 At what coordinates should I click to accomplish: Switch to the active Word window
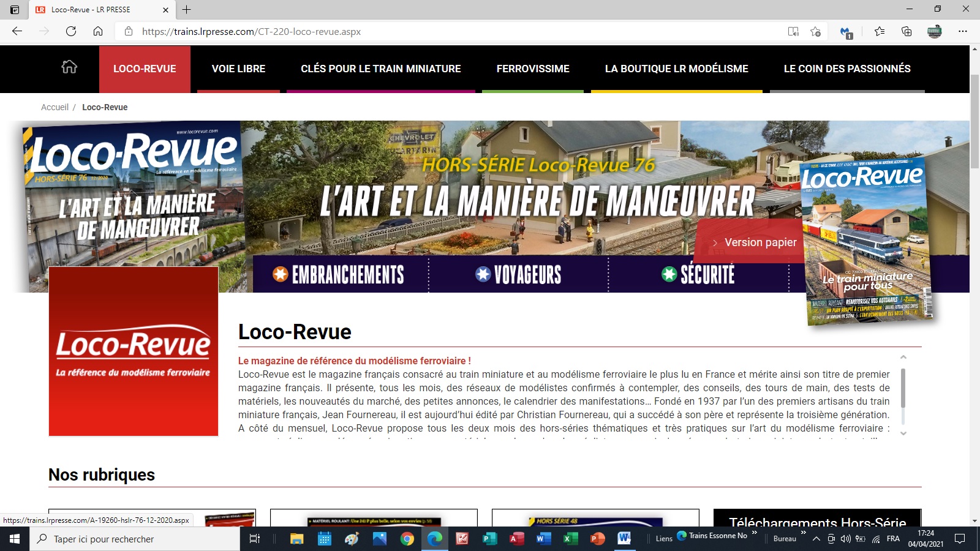tap(624, 539)
